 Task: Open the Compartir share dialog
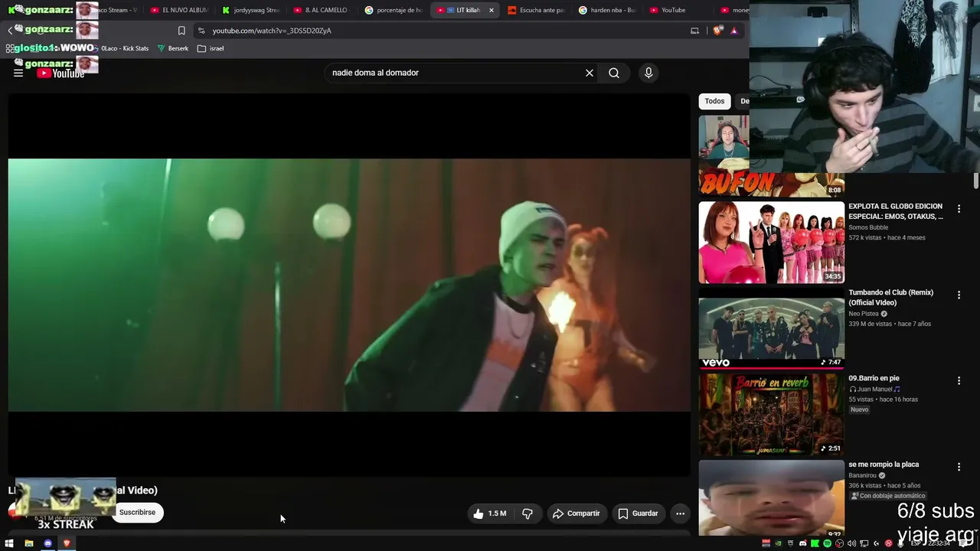pos(577,514)
